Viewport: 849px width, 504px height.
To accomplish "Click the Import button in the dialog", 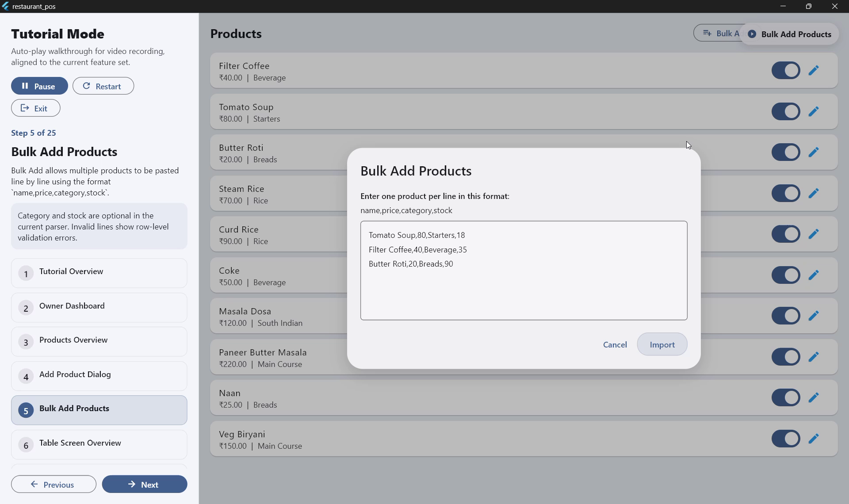I will pyautogui.click(x=662, y=344).
